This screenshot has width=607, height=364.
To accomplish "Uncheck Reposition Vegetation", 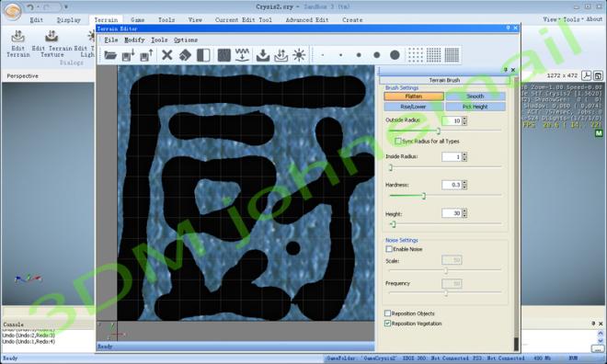I will pyautogui.click(x=387, y=324).
